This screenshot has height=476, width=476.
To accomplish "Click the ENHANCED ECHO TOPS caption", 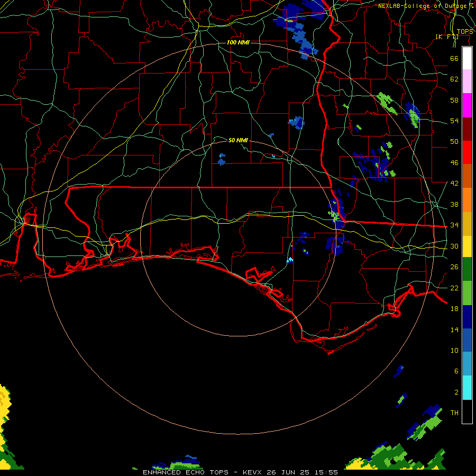I will tap(186, 472).
